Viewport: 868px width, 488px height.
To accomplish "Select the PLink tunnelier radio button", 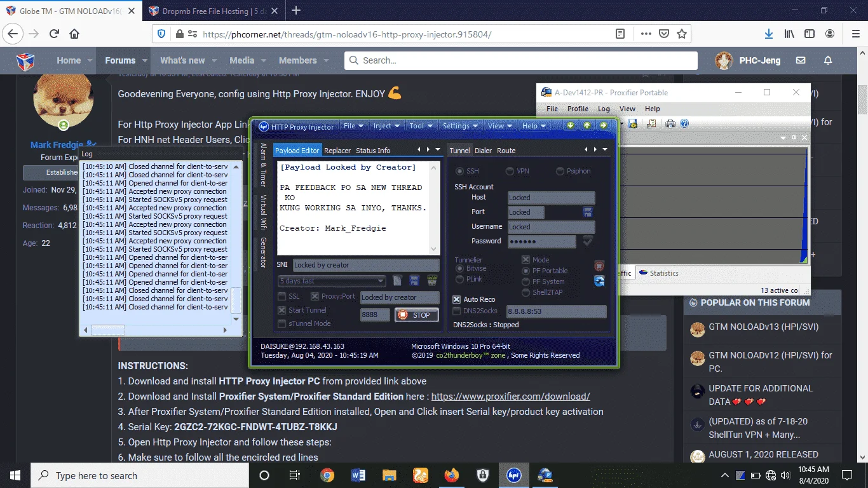I will tap(460, 279).
